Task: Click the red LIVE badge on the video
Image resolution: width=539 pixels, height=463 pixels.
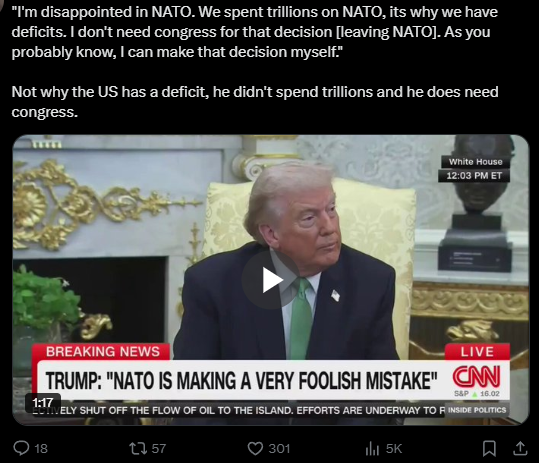Action: pyautogui.click(x=477, y=352)
